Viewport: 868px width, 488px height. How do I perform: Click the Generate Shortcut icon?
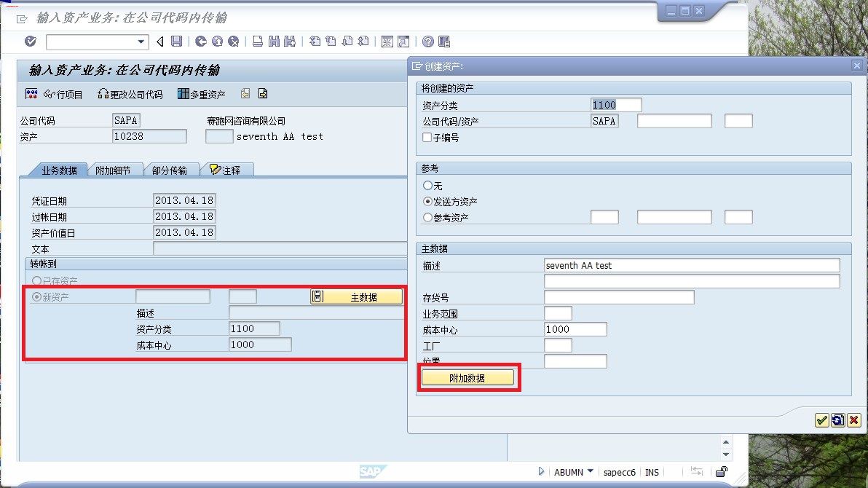tap(403, 41)
